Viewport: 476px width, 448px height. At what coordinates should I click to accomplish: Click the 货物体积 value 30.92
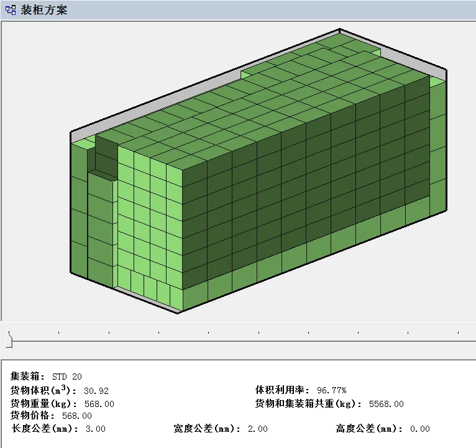point(95,391)
